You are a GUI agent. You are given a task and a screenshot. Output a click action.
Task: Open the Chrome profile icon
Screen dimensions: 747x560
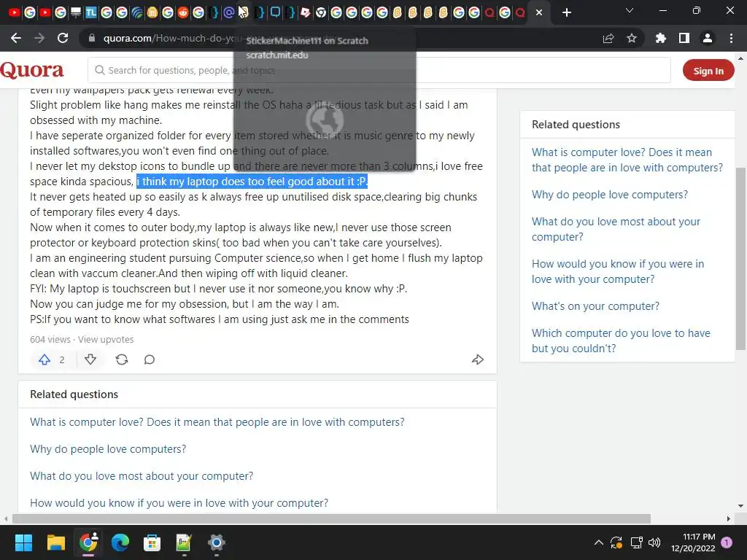[x=708, y=38]
